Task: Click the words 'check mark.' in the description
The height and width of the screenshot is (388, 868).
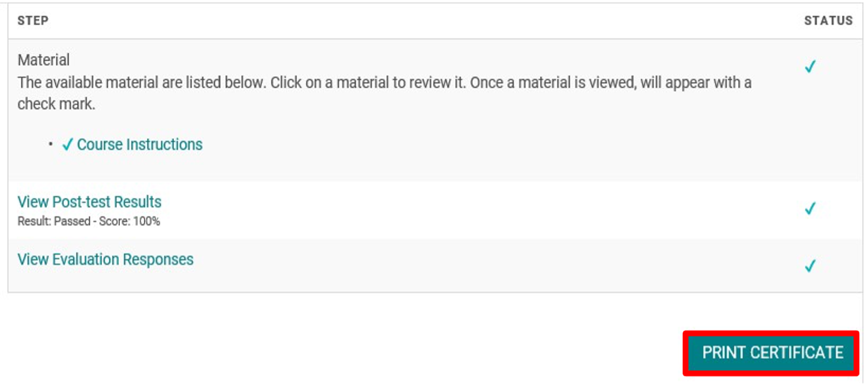Action: click(56, 104)
